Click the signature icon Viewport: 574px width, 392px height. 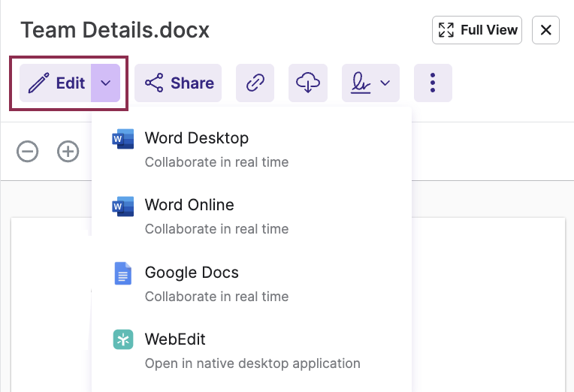coord(361,83)
